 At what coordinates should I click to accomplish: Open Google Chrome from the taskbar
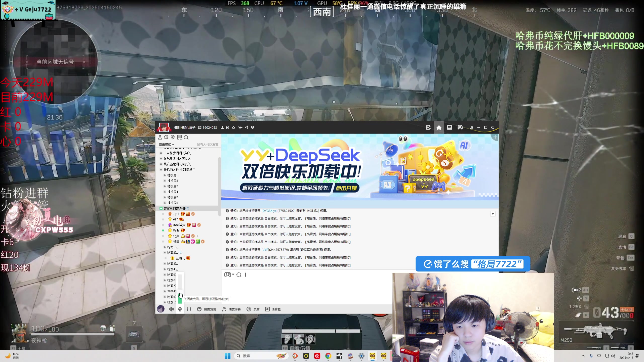pos(328,356)
